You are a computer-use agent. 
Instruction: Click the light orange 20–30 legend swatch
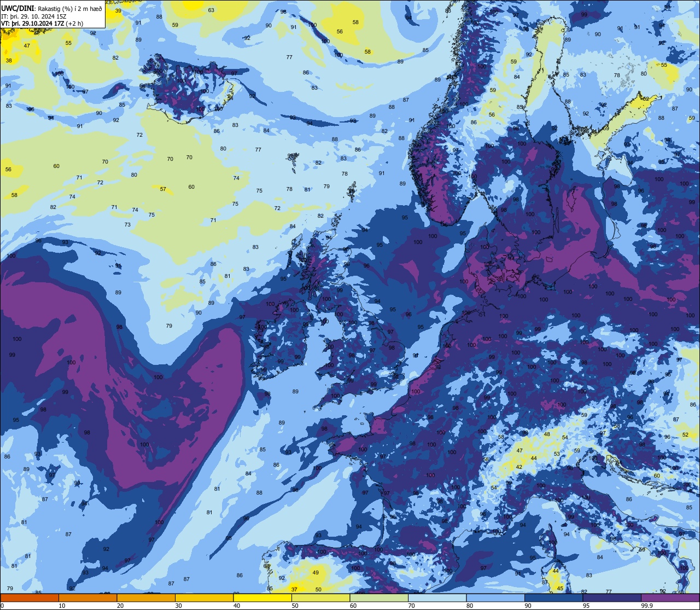tap(146, 597)
